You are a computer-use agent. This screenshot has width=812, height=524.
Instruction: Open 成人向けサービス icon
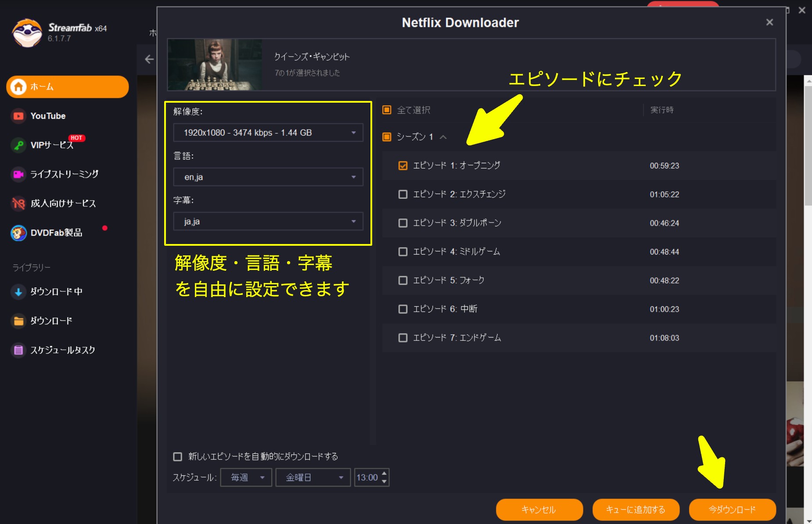pos(18,203)
